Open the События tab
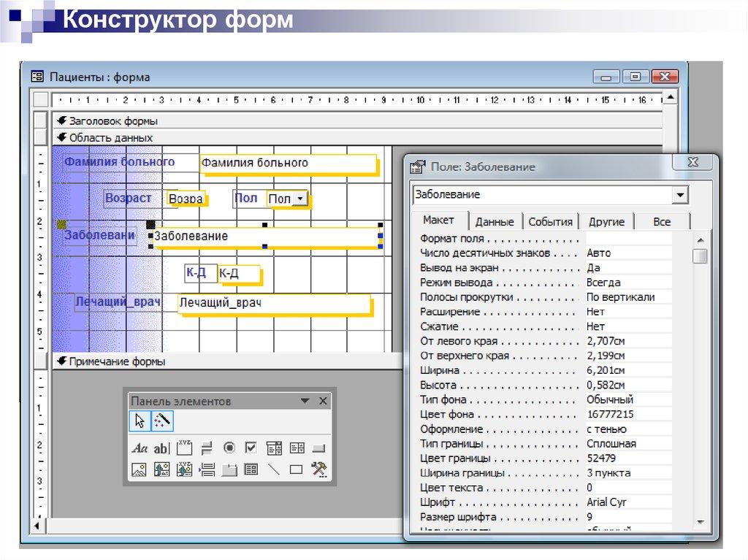 point(550,222)
